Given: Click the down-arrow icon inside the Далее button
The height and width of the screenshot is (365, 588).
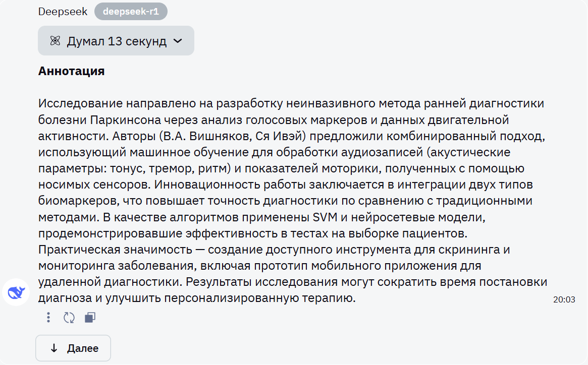Looking at the screenshot, I should 55,348.
